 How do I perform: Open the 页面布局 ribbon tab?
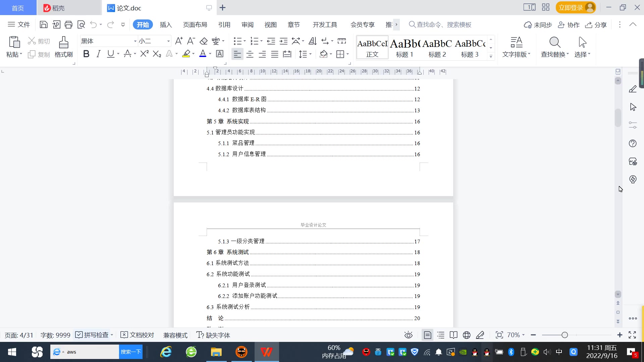click(x=195, y=24)
